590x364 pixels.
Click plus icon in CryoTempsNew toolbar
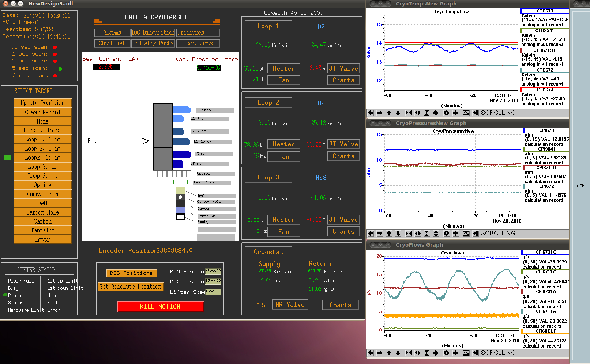pos(456,113)
